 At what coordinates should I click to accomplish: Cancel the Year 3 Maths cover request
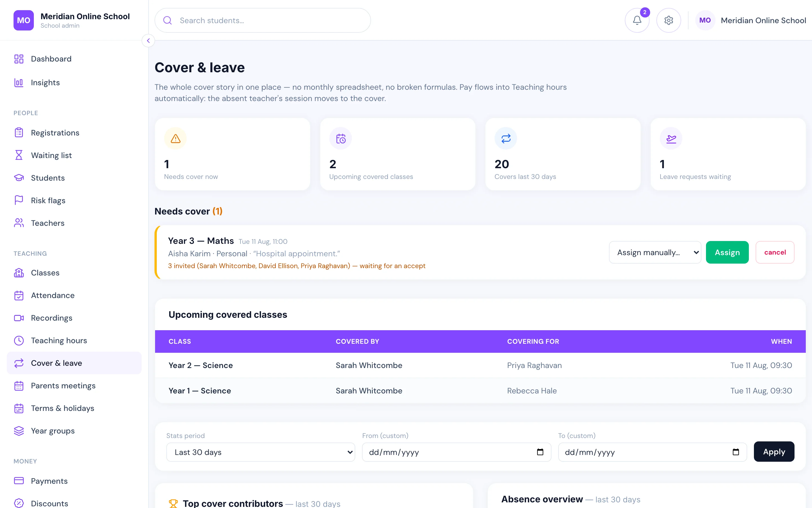[x=775, y=252]
